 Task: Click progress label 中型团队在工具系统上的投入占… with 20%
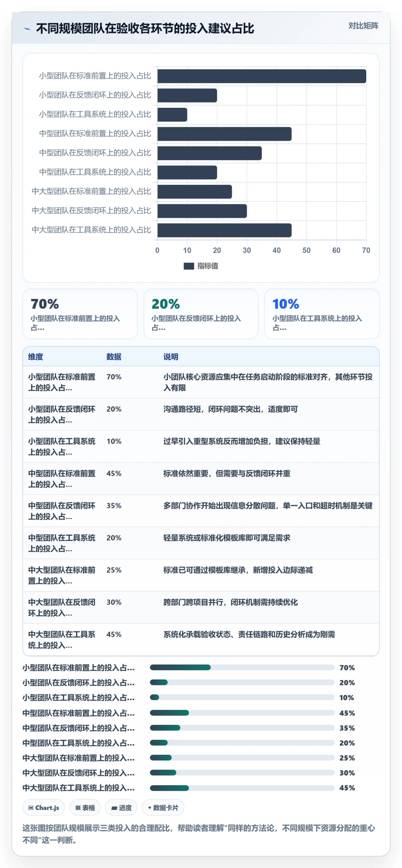click(x=79, y=743)
